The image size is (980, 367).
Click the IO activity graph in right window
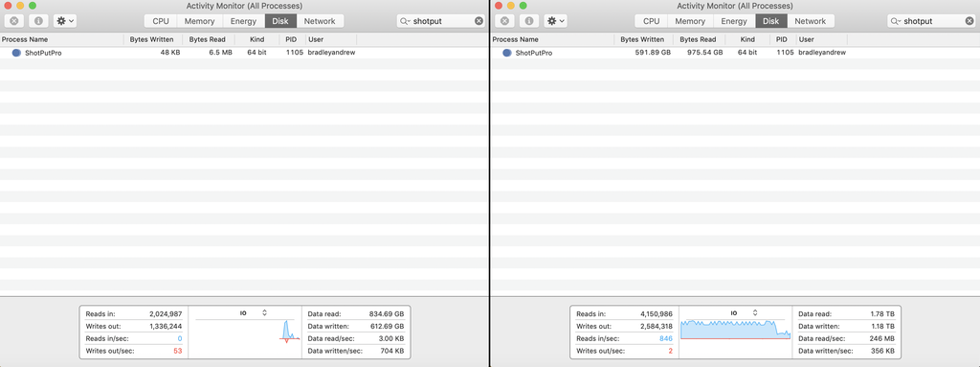click(x=736, y=330)
